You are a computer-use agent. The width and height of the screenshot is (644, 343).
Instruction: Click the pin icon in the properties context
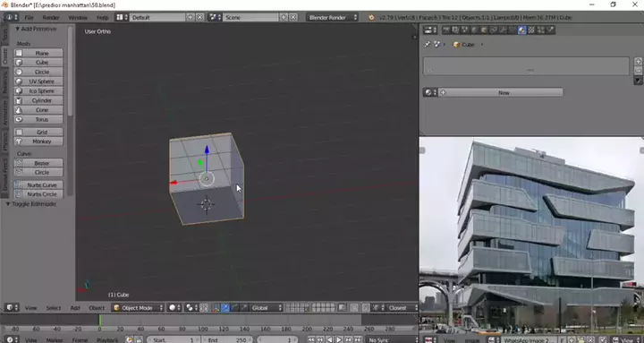[x=428, y=45]
